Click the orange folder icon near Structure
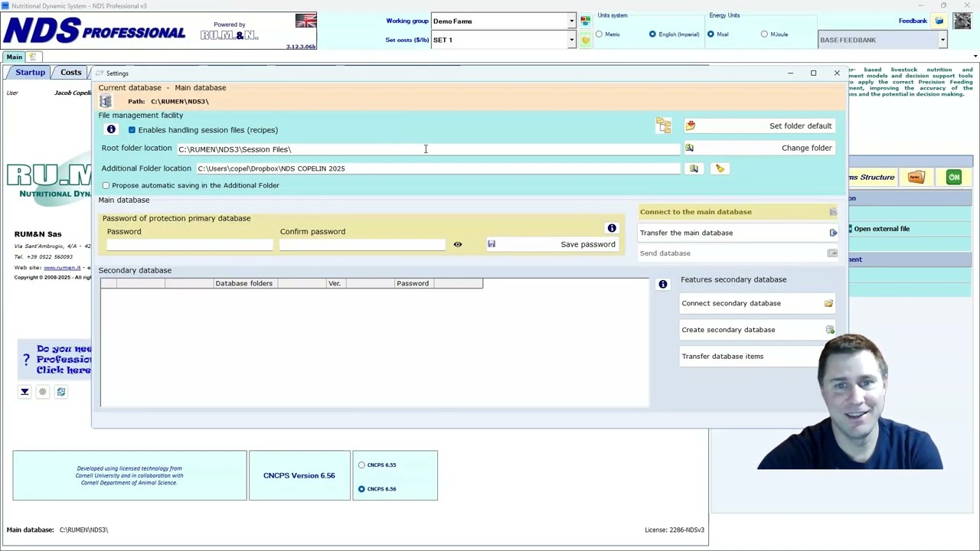This screenshot has width=980, height=551. point(916,178)
